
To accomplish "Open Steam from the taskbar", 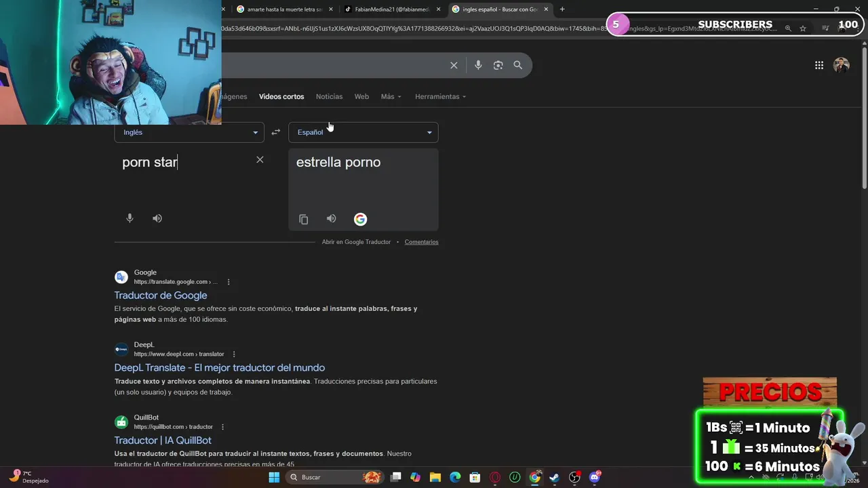I will (x=555, y=477).
